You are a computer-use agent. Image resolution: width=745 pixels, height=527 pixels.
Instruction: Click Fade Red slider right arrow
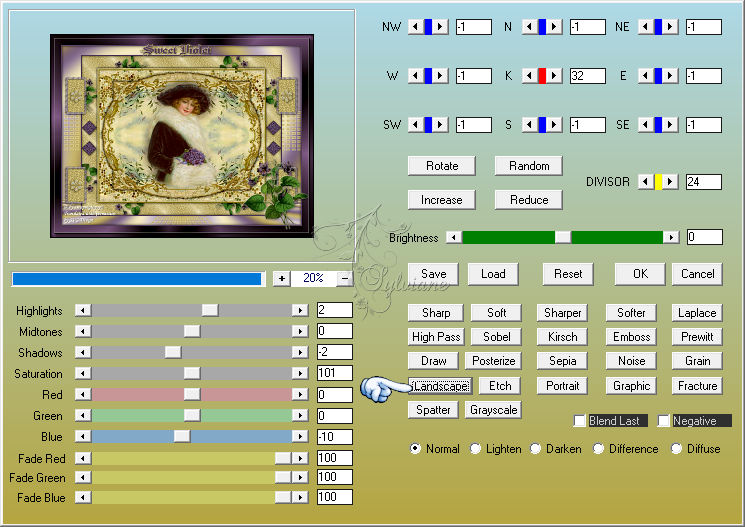[x=300, y=458]
